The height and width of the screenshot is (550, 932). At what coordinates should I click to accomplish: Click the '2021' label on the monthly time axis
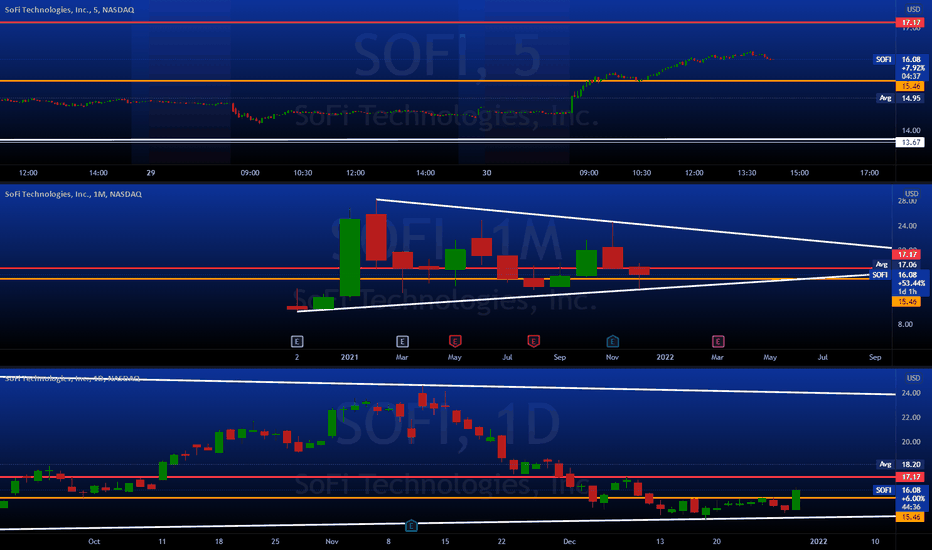click(350, 357)
